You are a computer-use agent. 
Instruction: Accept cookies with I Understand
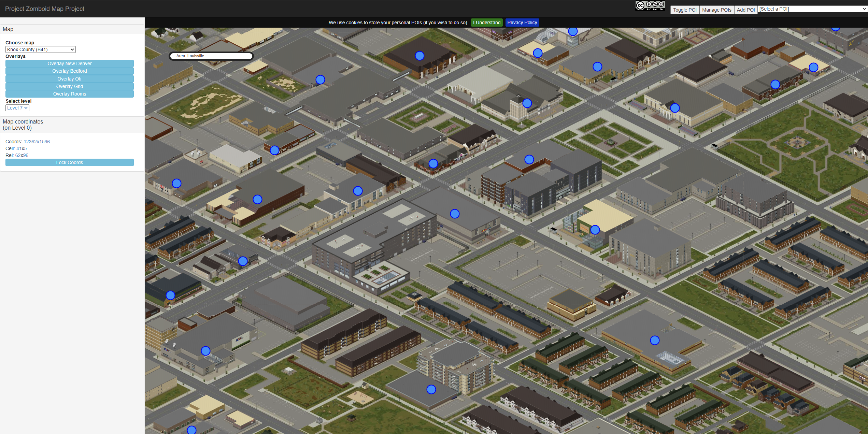(487, 23)
